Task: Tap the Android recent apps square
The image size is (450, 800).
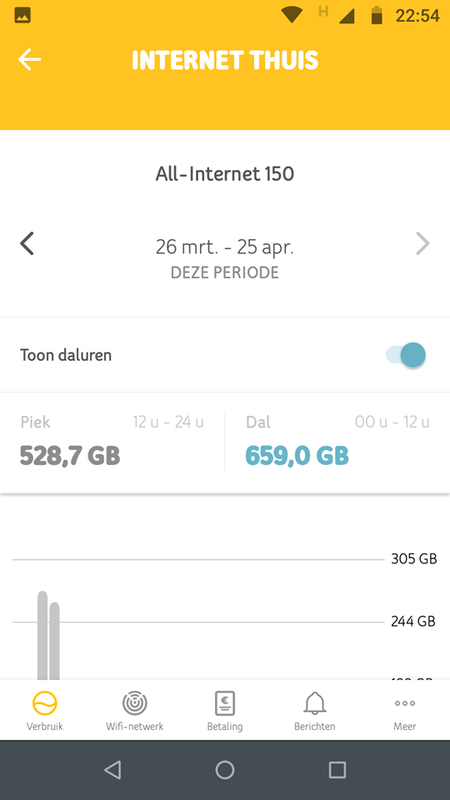Action: point(337,769)
